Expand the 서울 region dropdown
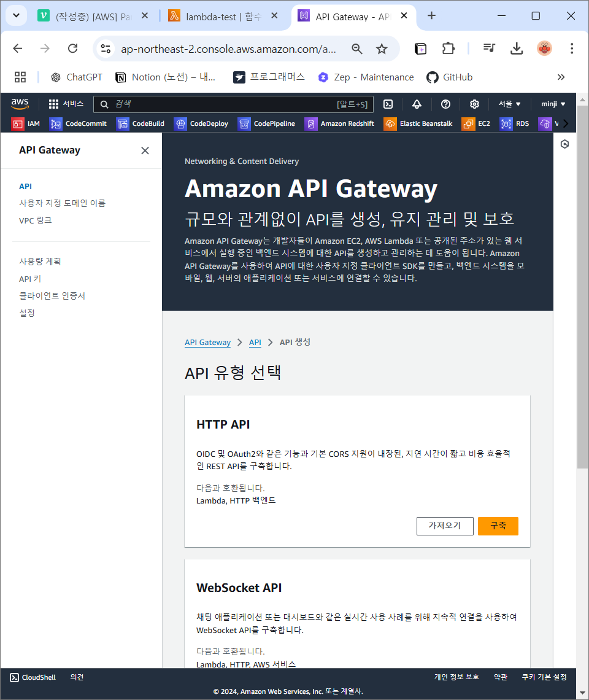This screenshot has height=700, width=589. point(510,104)
